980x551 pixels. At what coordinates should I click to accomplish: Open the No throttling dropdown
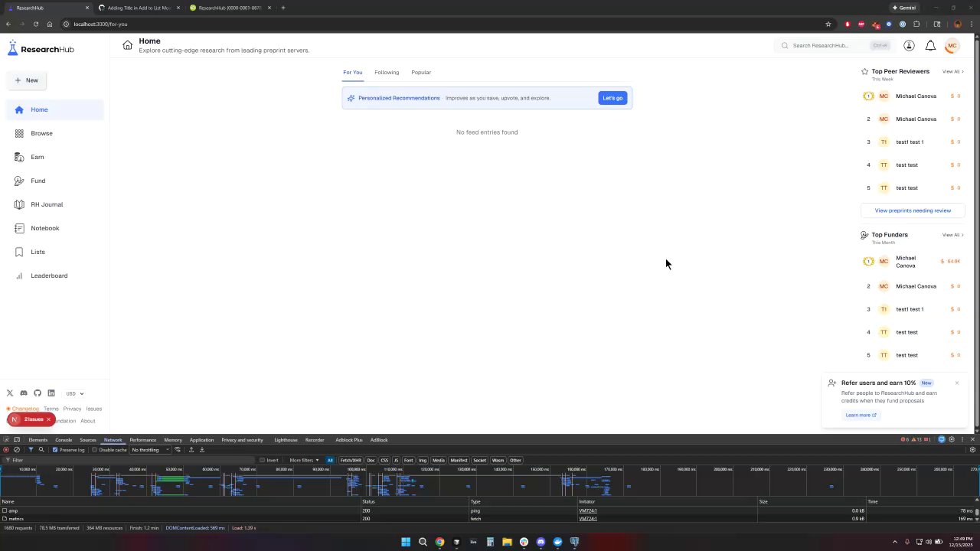click(x=150, y=450)
